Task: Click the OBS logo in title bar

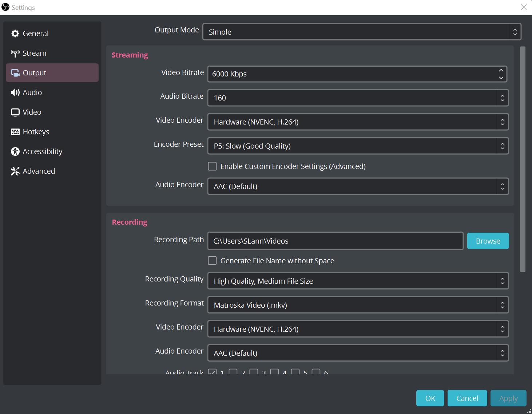Action: pyautogui.click(x=5, y=7)
